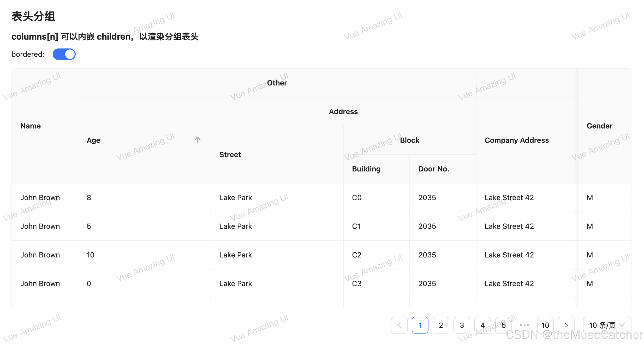The width and height of the screenshot is (644, 345).
Task: Click the Age column sort arrow
Action: point(198,140)
